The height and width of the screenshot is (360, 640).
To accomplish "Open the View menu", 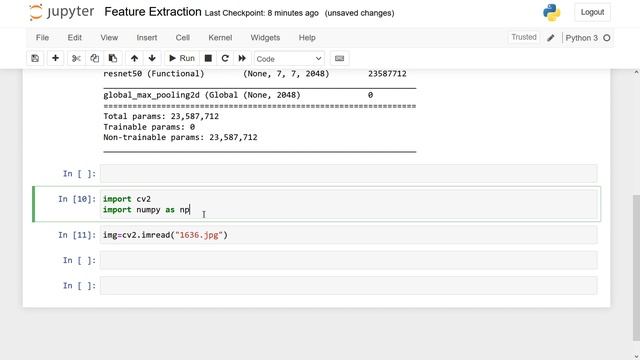I will pos(109,38).
